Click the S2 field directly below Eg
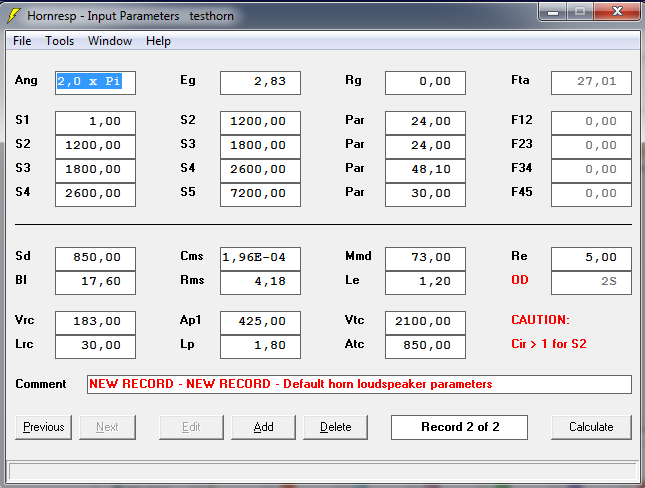645x488 pixels. tap(260, 123)
